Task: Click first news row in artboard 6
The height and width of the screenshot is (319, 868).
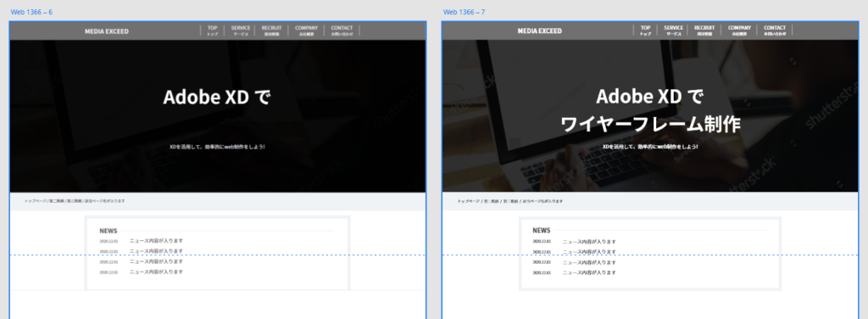Action: (x=142, y=241)
